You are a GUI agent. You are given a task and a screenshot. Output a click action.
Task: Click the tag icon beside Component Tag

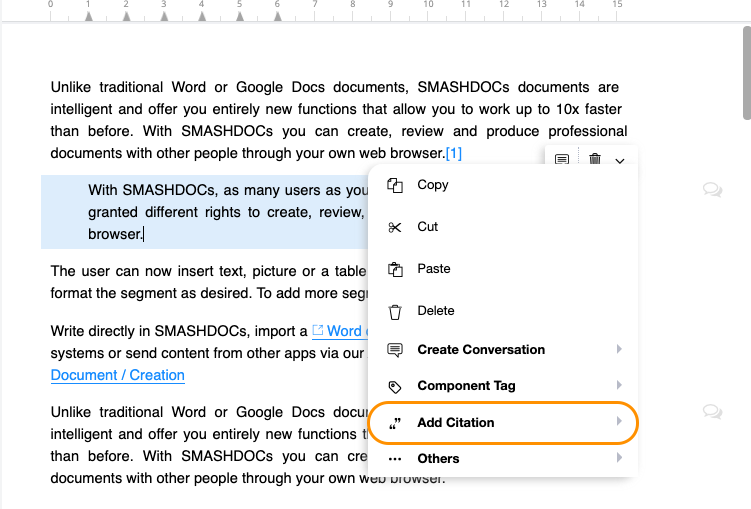point(395,386)
